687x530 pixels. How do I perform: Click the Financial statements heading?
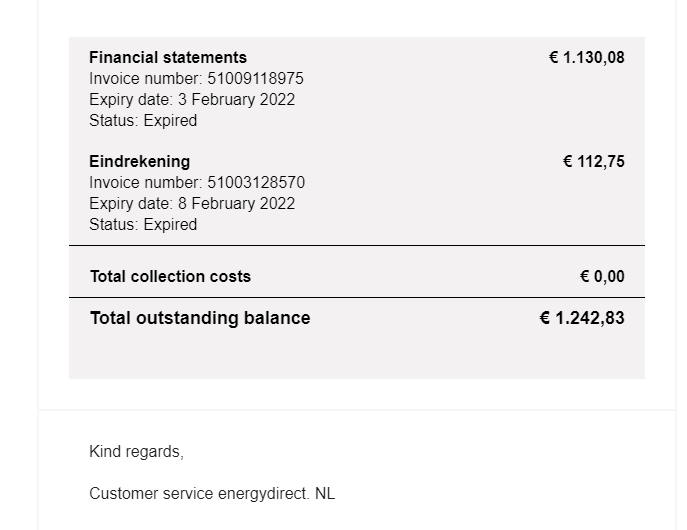click(x=168, y=58)
